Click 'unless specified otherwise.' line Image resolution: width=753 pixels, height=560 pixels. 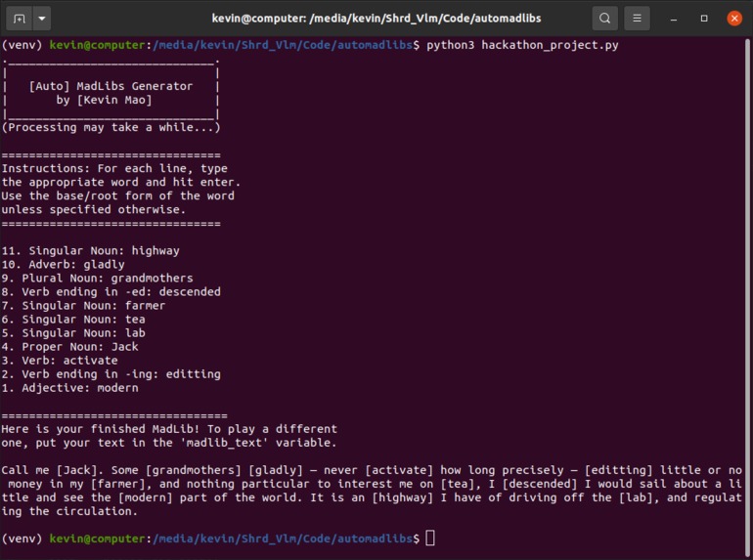click(x=94, y=210)
